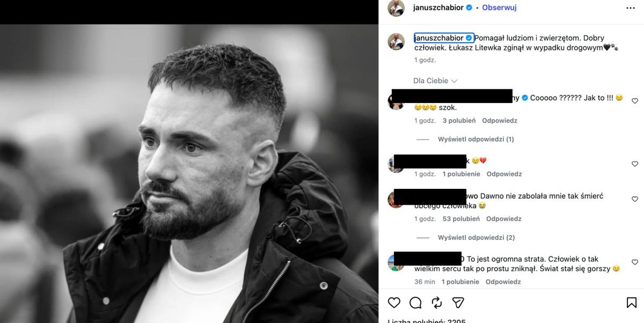Like the 'Dawno nie zabolała' comment
The width and height of the screenshot is (644, 323).
635,199
